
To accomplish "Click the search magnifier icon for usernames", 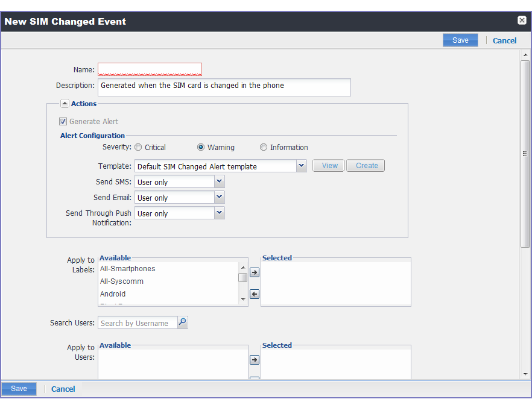I will 182,322.
